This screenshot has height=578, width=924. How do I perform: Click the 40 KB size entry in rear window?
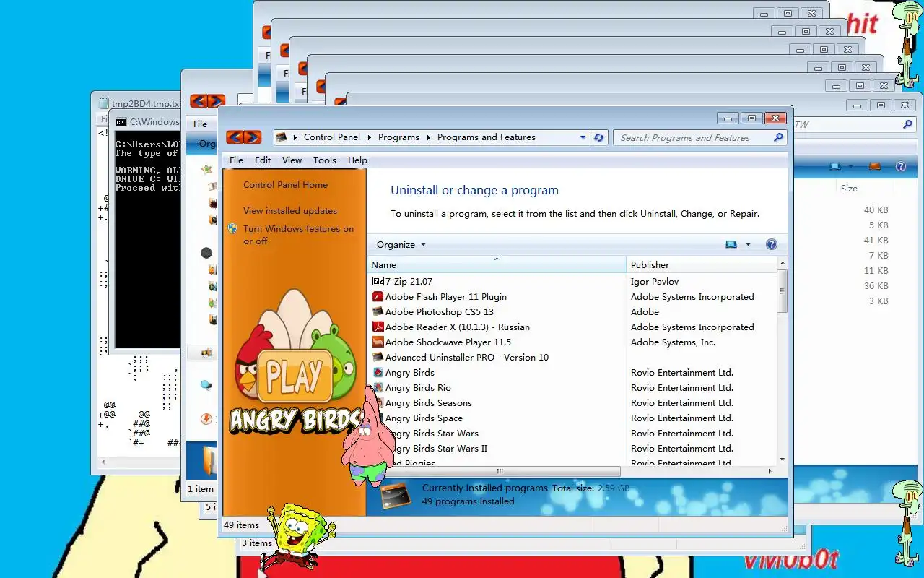pyautogui.click(x=876, y=210)
